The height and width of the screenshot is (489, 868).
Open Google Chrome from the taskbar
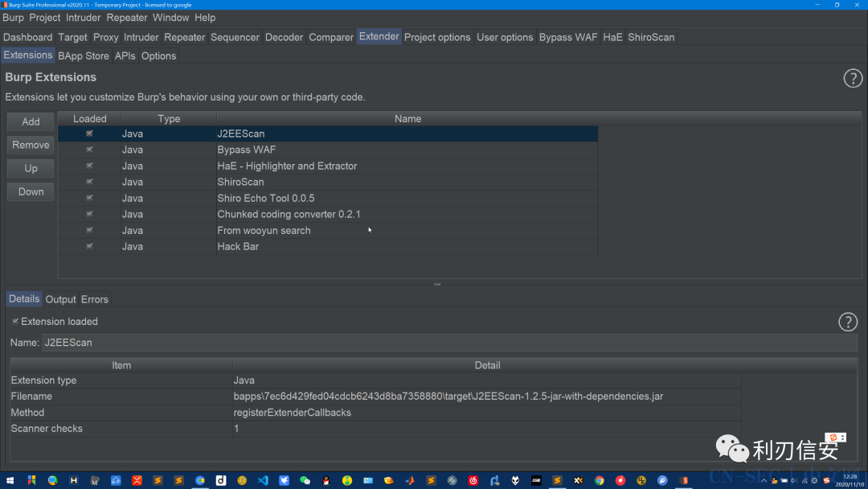(x=600, y=480)
